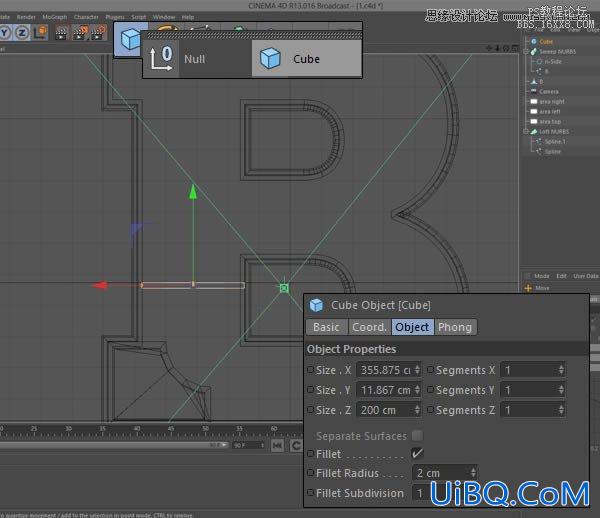Switch to the Coord. tab
This screenshot has width=600, height=518.
[x=369, y=327]
